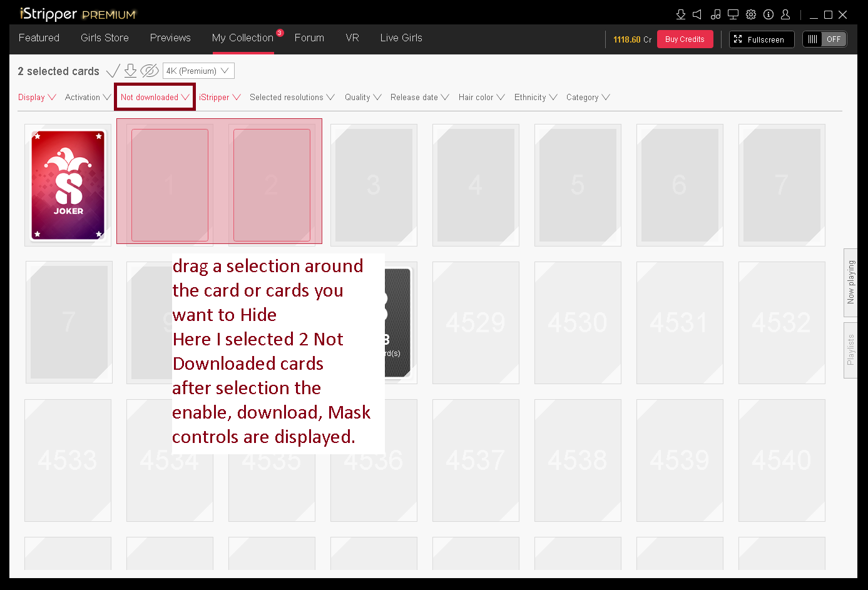Image resolution: width=868 pixels, height=590 pixels.
Task: Download selected cards with arrow icon
Action: (130, 71)
